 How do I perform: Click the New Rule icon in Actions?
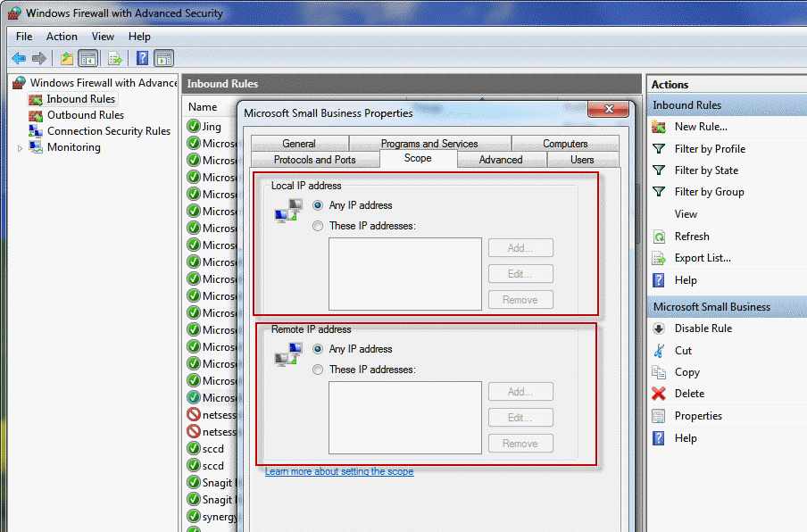[x=659, y=127]
